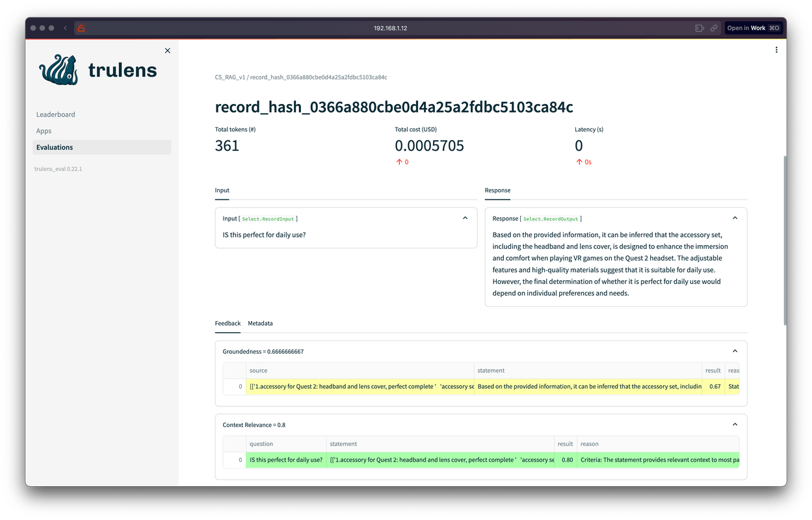
Task: Open the three-dot overflow menu
Action: (x=776, y=49)
